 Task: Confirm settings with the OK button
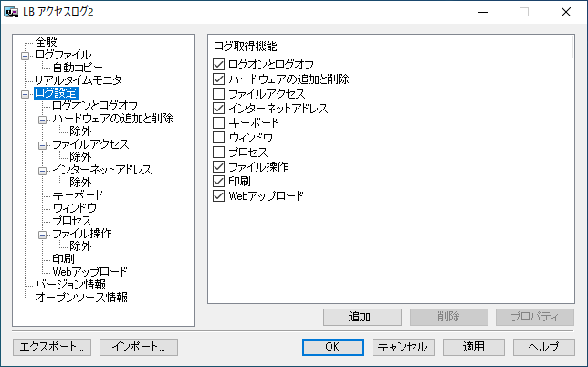coord(332,347)
